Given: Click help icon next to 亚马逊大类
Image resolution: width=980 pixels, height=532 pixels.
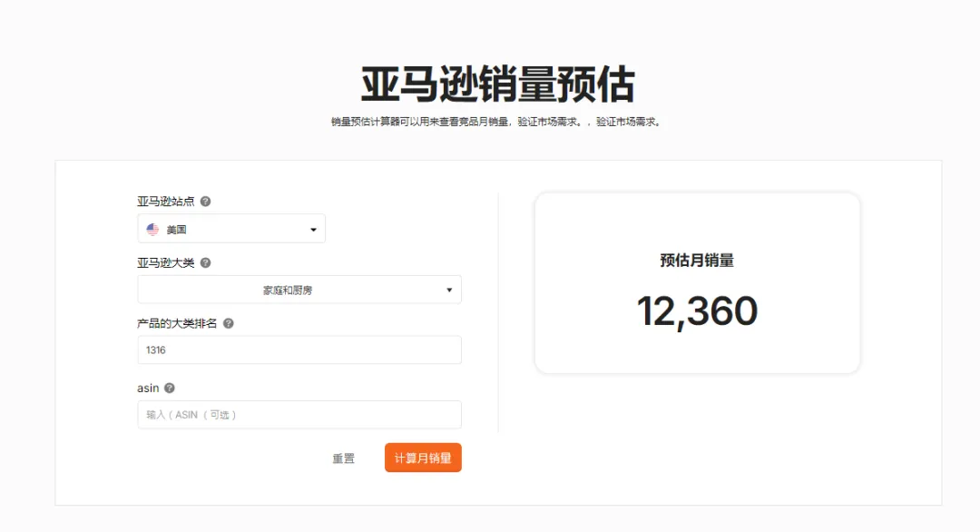Looking at the screenshot, I should 205,262.
